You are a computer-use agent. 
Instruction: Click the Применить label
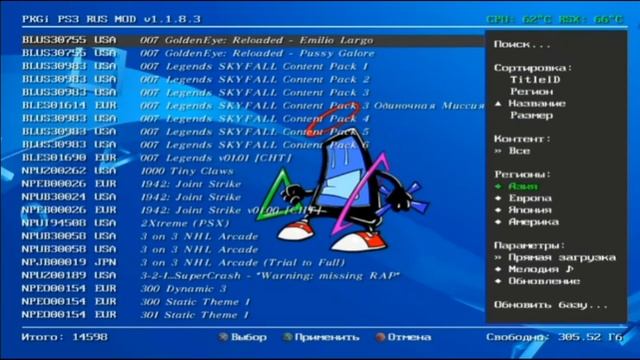pos(327,337)
